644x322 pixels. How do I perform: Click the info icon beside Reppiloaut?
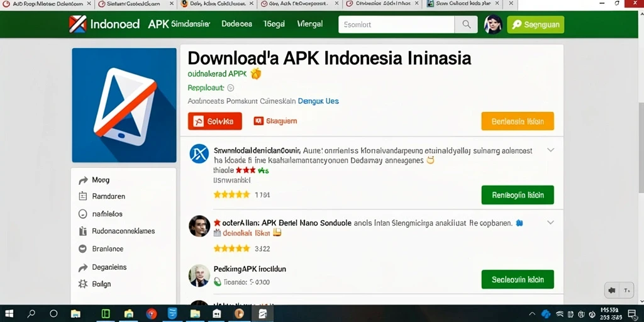(230, 87)
